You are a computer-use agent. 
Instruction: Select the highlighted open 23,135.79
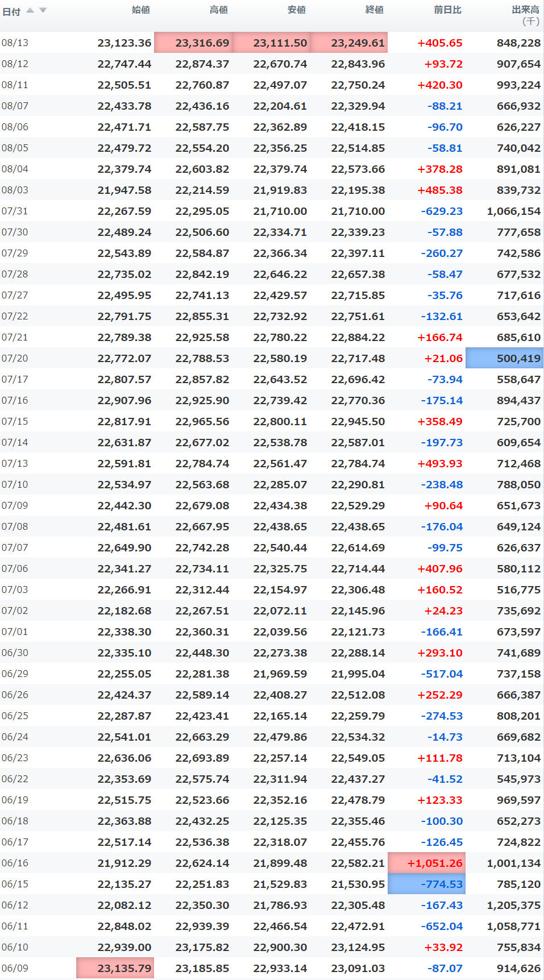[115, 968]
